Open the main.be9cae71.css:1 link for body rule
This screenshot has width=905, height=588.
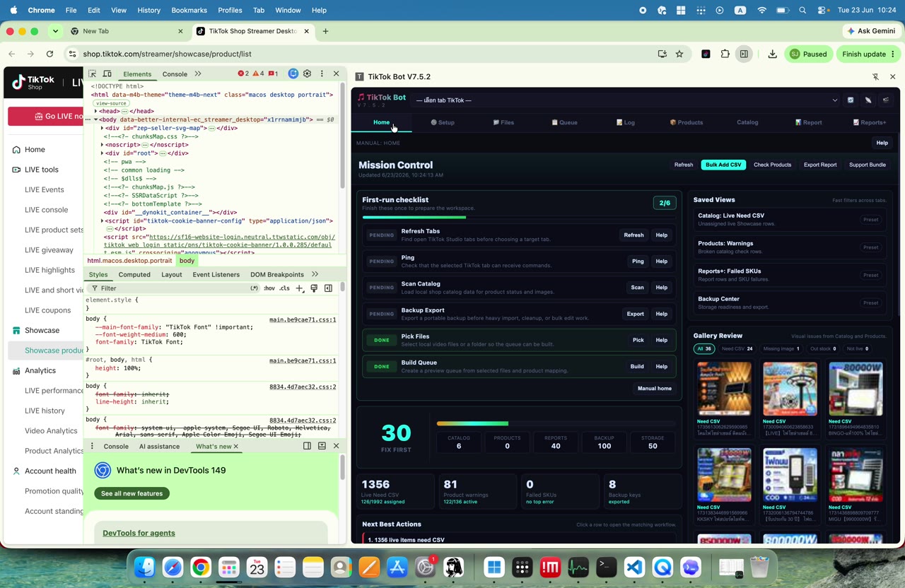click(x=303, y=319)
